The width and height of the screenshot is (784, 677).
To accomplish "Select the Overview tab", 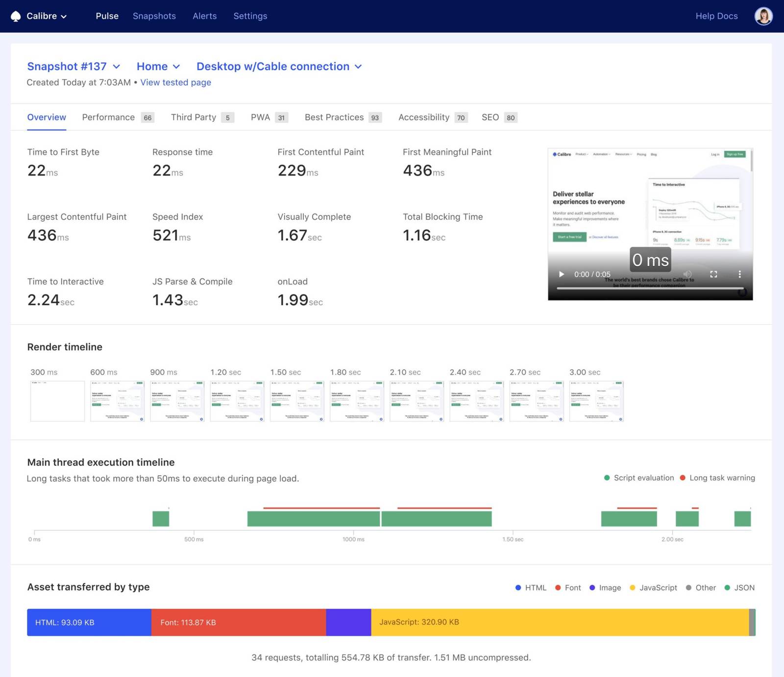I will 47,117.
